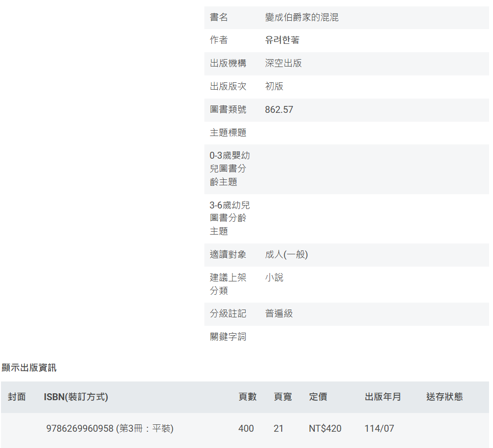Click the edition value 初版
Viewport: 493px width, 448px height.
(x=274, y=86)
